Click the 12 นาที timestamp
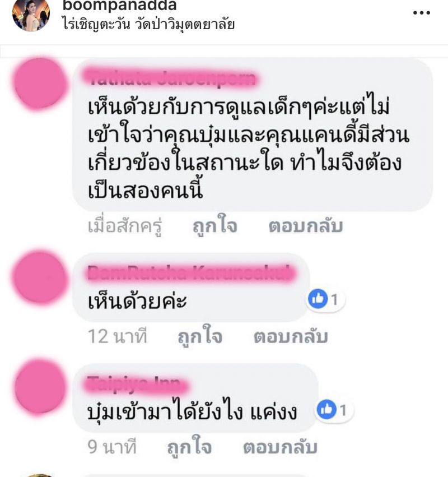Image resolution: width=448 pixels, height=477 pixels. click(x=117, y=336)
